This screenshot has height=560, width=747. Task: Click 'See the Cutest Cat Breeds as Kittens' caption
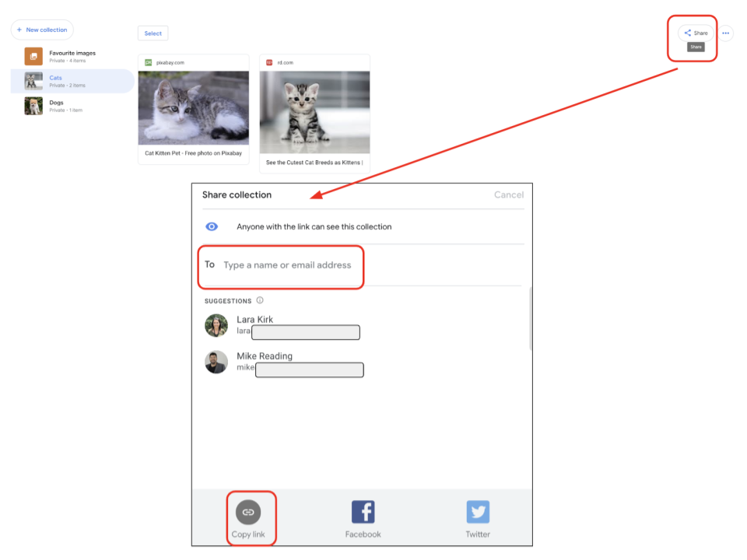(x=314, y=163)
